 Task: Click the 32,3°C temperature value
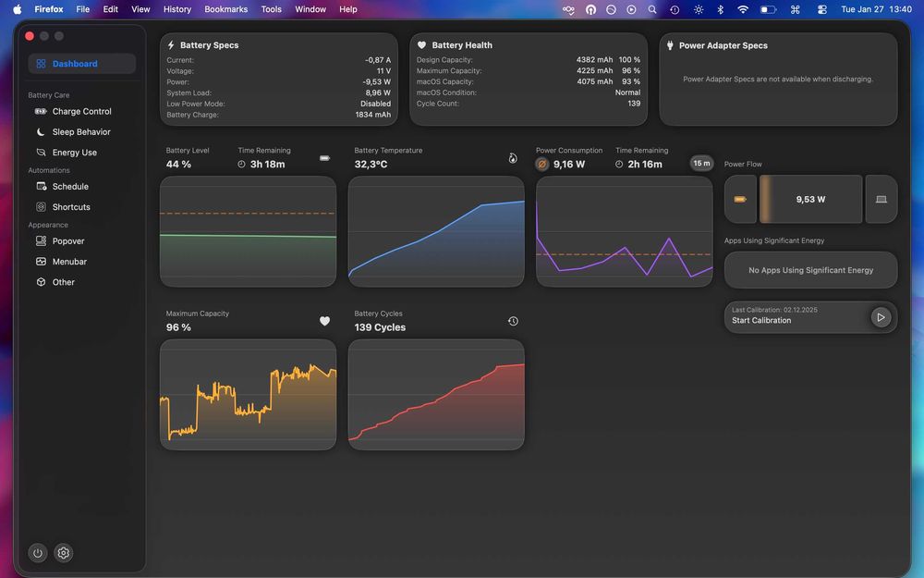click(x=371, y=165)
